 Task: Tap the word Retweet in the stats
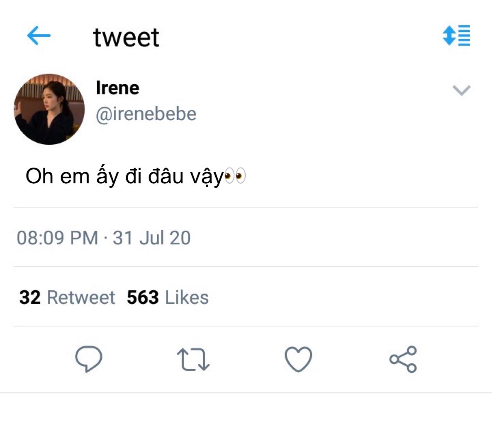click(81, 297)
